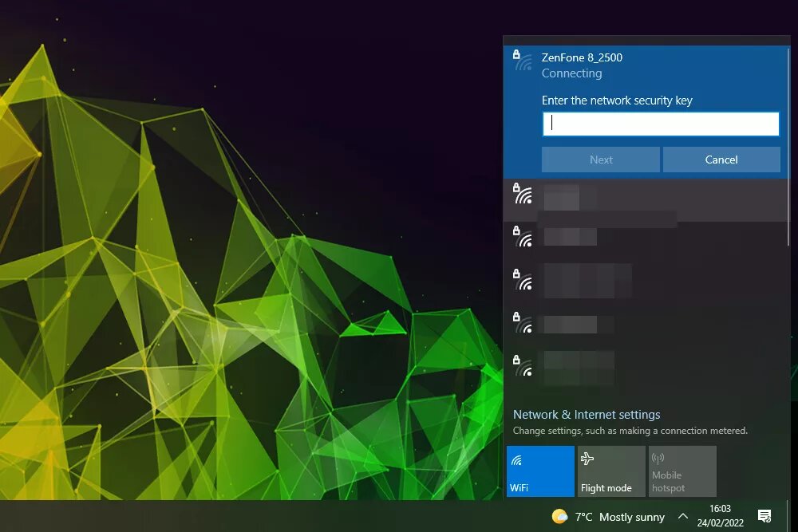Viewport: 798px width, 532px height.
Task: Turn on Mobile hotspot
Action: point(681,471)
